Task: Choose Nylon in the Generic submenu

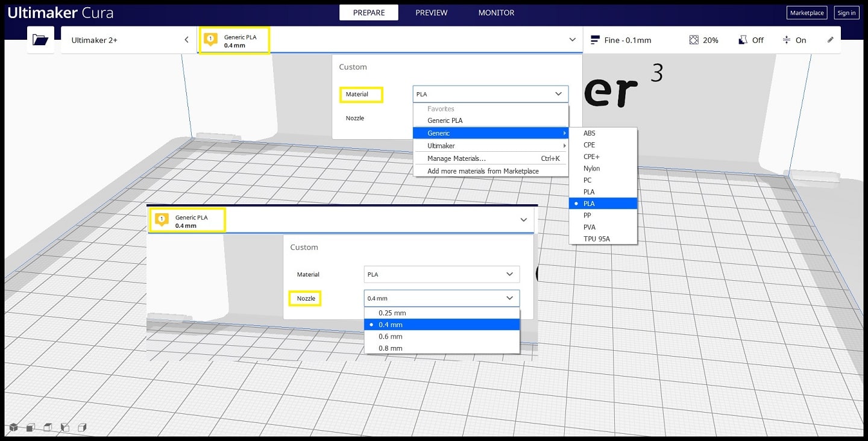Action: pos(603,168)
